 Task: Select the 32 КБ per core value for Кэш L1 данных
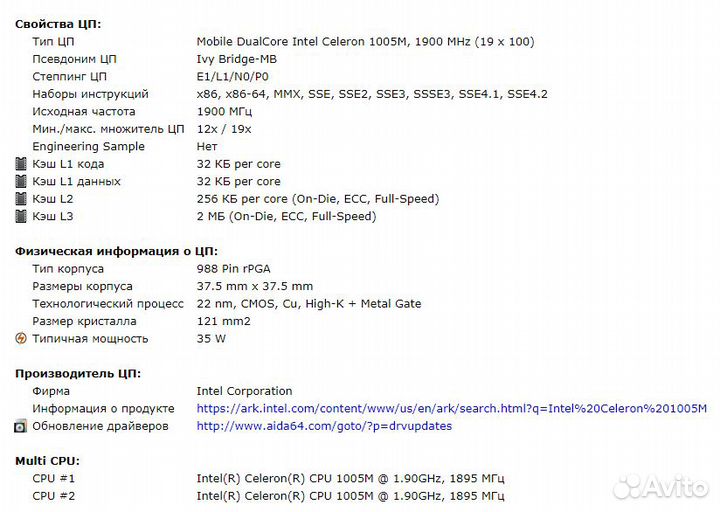click(238, 181)
